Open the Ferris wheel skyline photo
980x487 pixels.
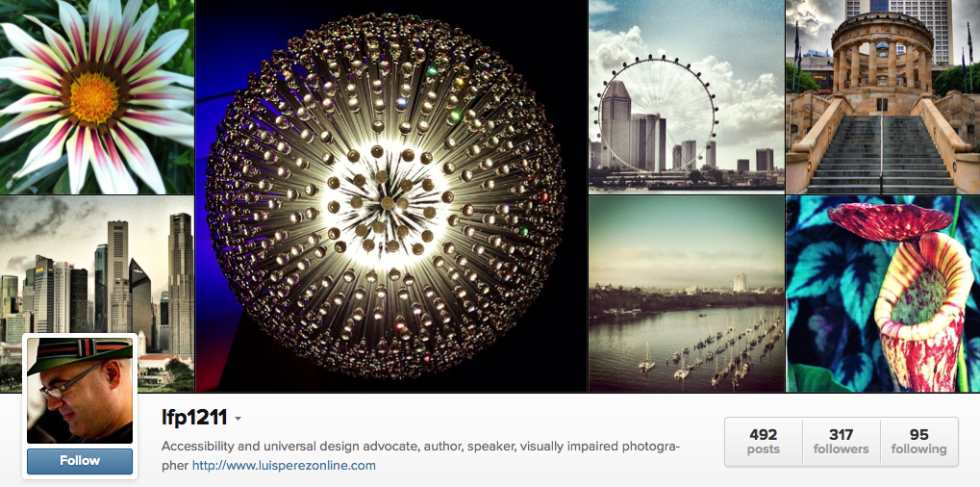687,97
